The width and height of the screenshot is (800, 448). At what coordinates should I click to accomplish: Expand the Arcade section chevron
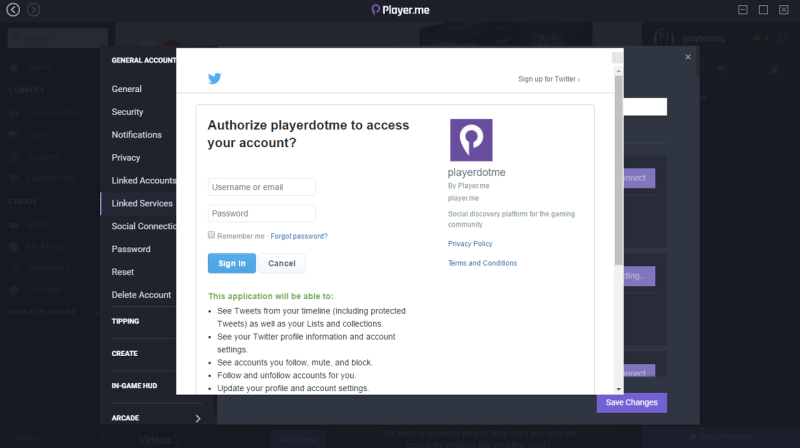(x=198, y=418)
